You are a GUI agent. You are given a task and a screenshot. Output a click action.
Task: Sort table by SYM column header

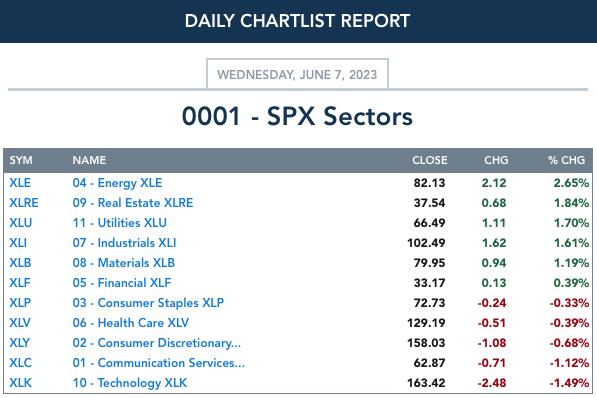pos(21,160)
